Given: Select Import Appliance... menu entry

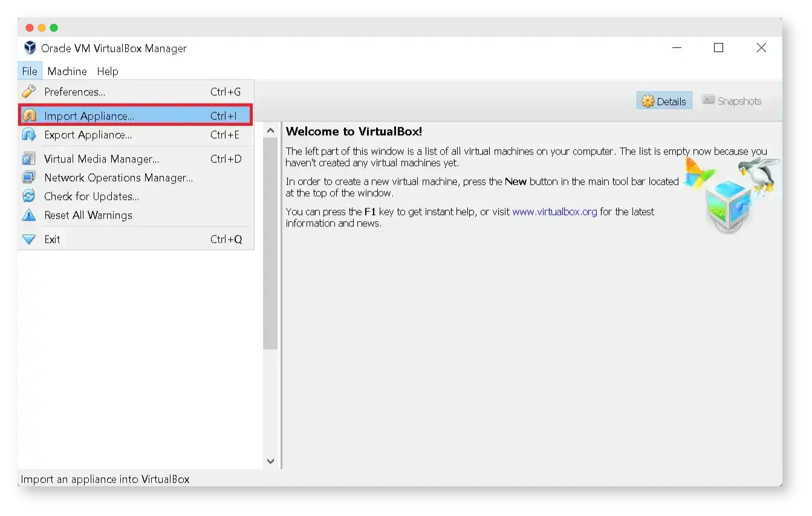Looking at the screenshot, I should tap(135, 116).
